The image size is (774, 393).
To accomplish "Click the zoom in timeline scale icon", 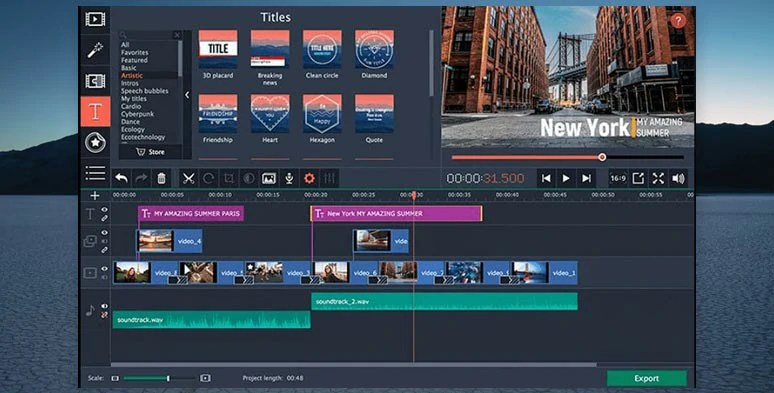I will 205,378.
